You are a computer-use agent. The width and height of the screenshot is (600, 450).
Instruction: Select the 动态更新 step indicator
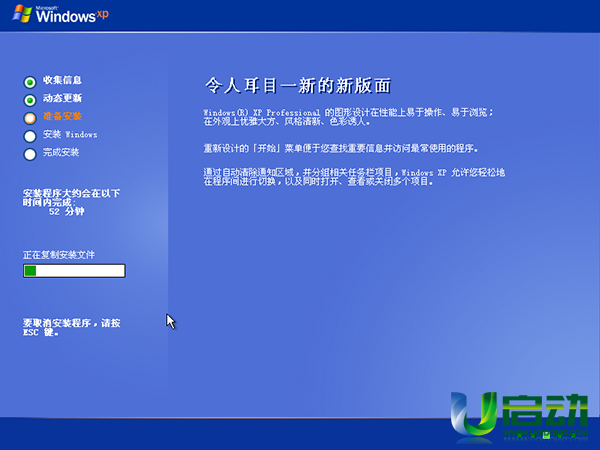click(30, 100)
